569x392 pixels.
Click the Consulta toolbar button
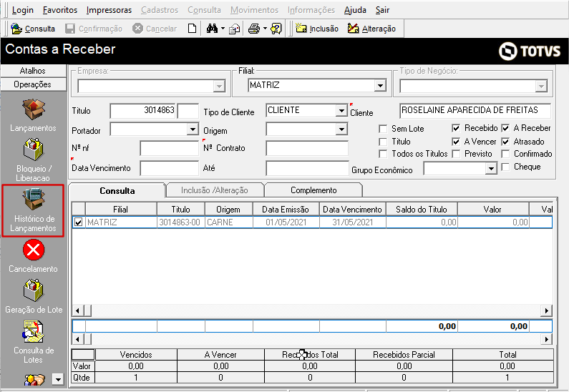pyautogui.click(x=33, y=29)
